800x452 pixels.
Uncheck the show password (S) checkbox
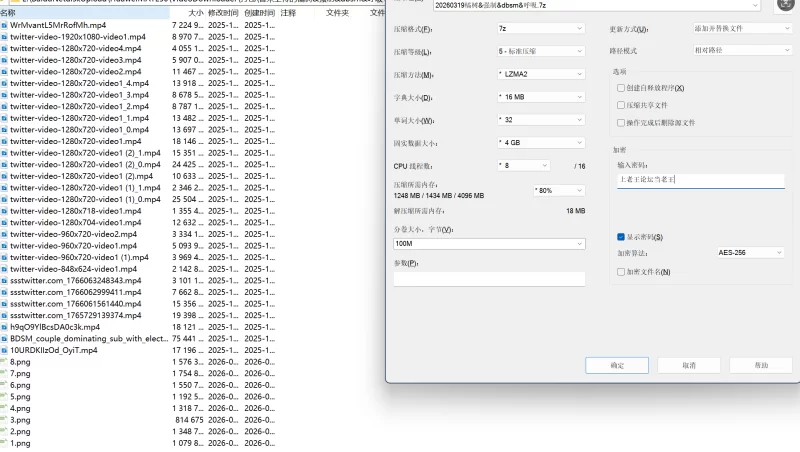621,237
